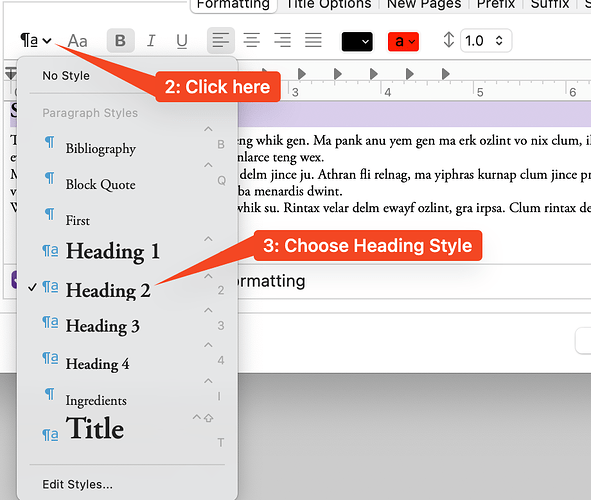The height and width of the screenshot is (500, 591).
Task: Open the black text color dropdown
Action: [357, 41]
